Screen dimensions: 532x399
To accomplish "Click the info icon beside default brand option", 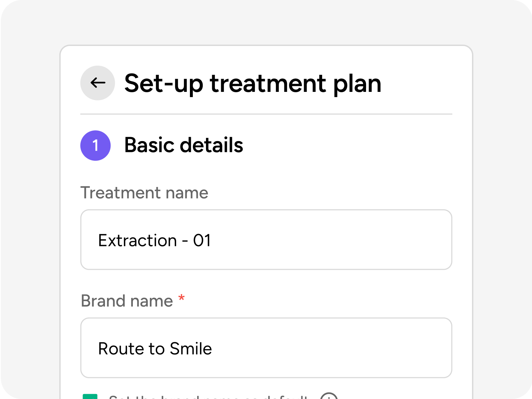I will [329, 397].
